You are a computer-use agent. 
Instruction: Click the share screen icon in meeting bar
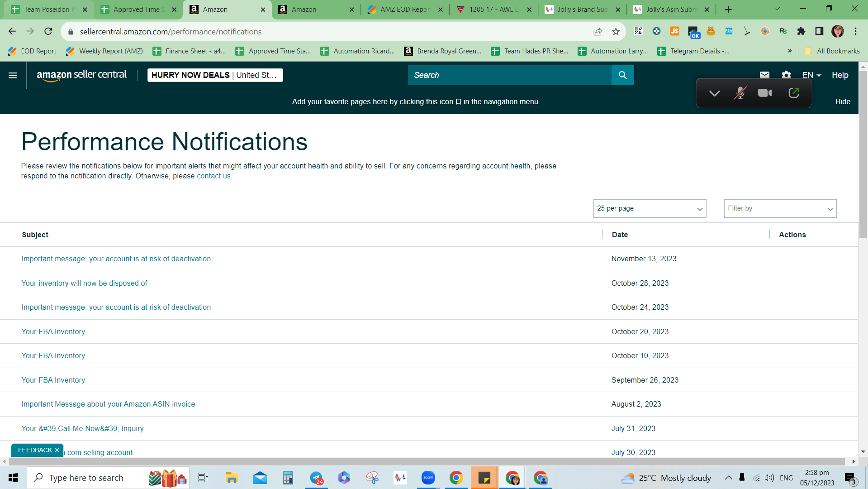pos(794,93)
